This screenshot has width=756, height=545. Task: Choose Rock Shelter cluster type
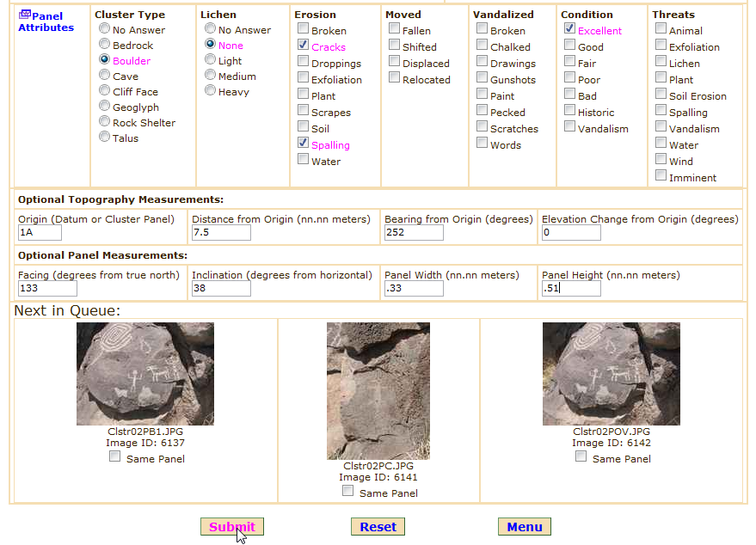point(105,122)
